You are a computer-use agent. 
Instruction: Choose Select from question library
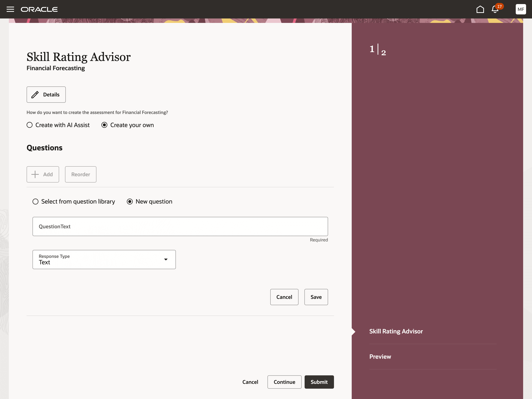pos(36,202)
